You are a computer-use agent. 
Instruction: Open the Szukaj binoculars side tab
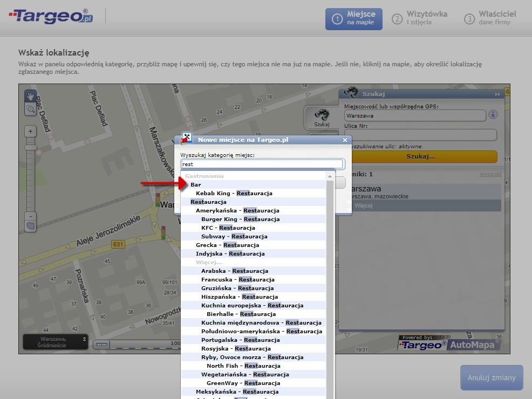[321, 118]
